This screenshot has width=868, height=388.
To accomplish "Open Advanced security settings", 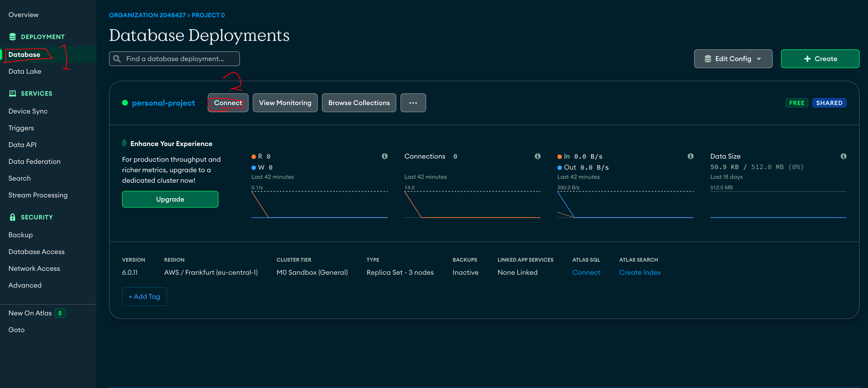I will coord(25,285).
